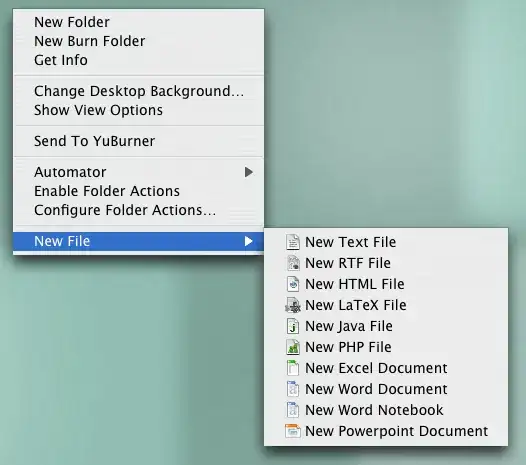Click the Word Notebook icon
This screenshot has height=465, width=526.
point(293,410)
